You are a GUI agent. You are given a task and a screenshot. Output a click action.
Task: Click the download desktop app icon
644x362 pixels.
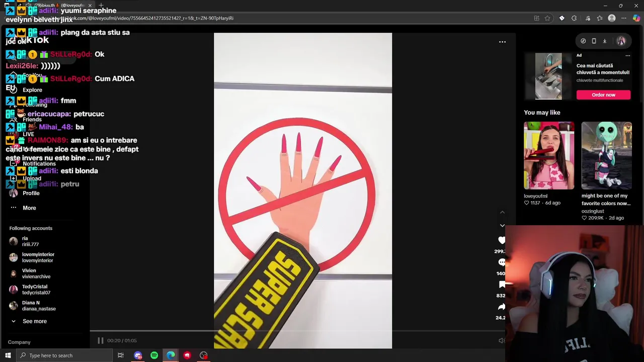604,41
